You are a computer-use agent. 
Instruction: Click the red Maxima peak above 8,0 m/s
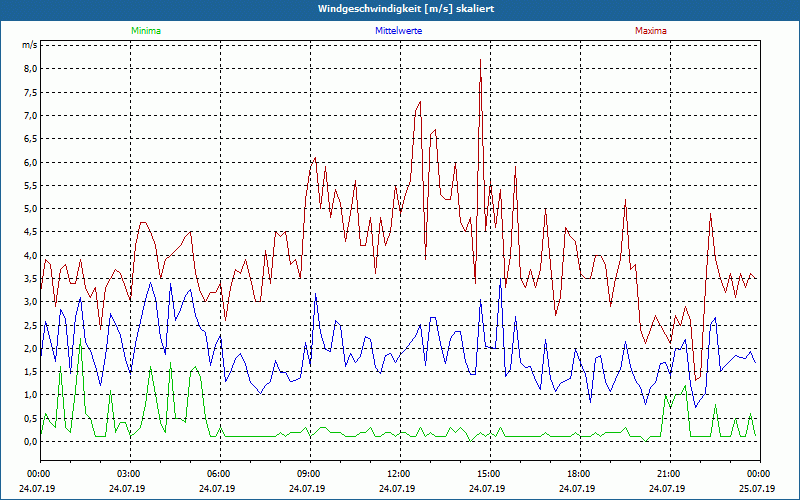(480, 60)
